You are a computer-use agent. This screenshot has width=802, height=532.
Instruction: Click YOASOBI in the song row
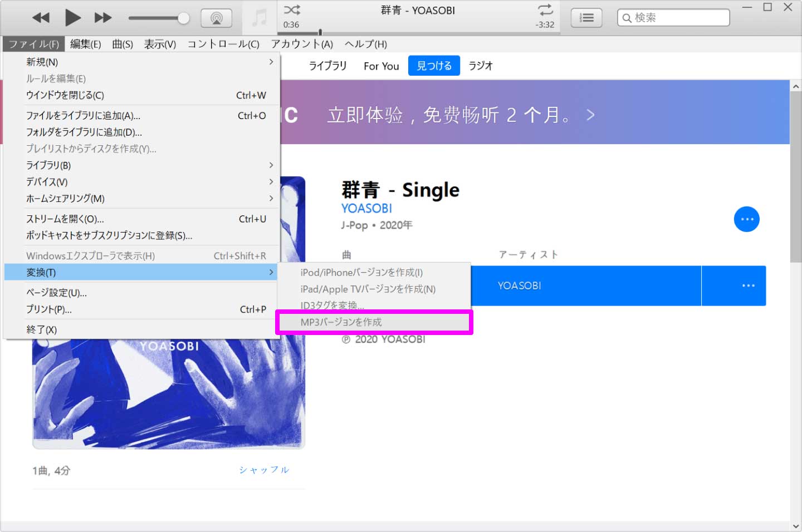point(519,286)
